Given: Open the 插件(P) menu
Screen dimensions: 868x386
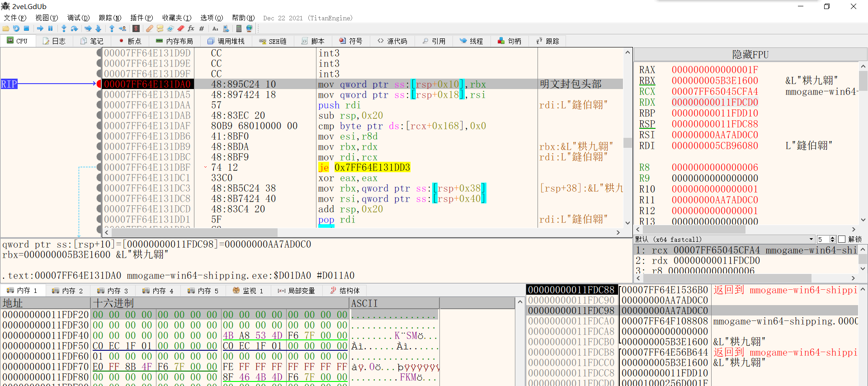Looking at the screenshot, I should (x=142, y=18).
